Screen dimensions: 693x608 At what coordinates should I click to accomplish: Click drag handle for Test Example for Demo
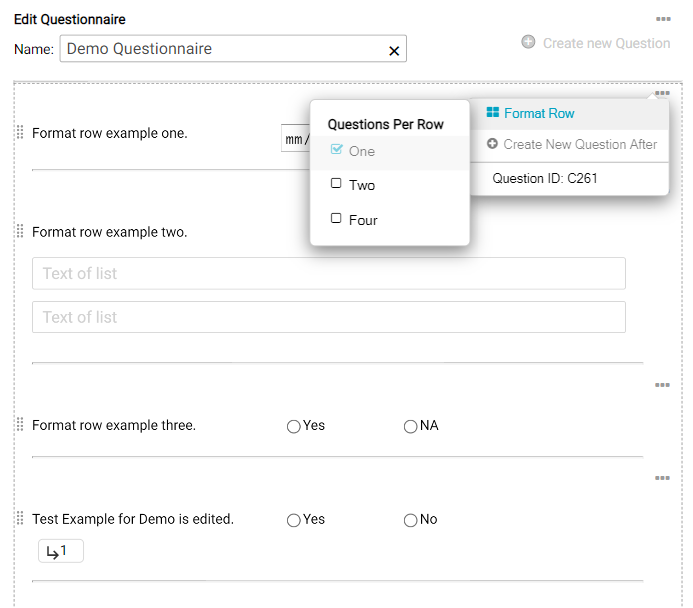coord(20,519)
